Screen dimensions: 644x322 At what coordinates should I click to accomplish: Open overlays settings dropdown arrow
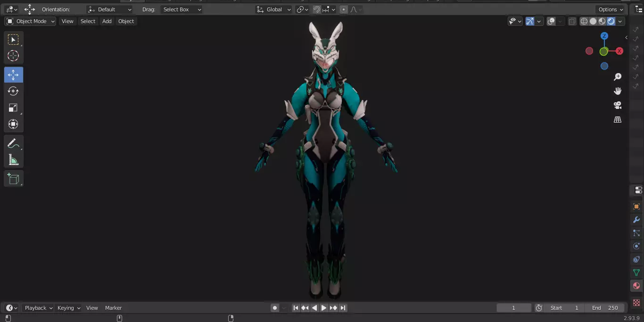[x=560, y=21]
